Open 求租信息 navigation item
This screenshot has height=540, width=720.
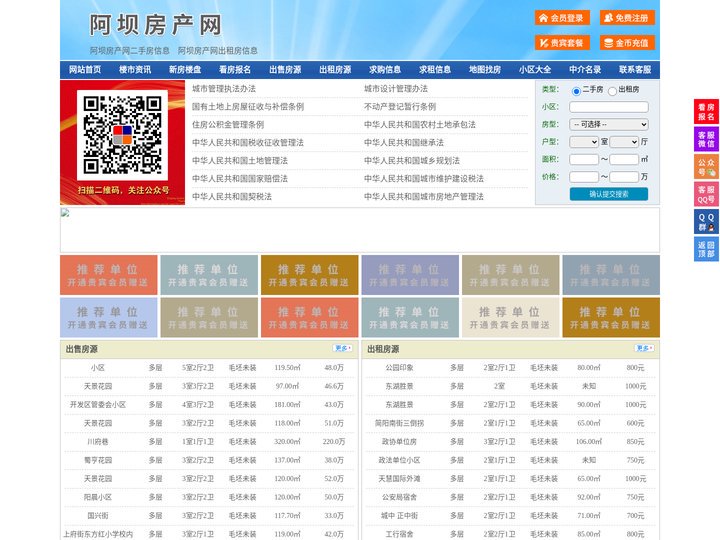pos(435,70)
